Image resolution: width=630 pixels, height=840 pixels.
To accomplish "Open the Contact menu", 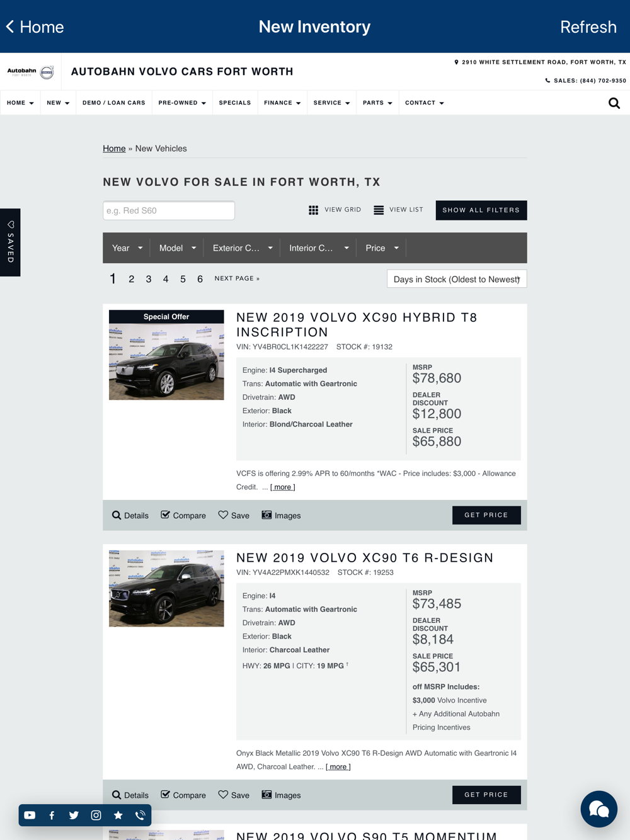I will (x=425, y=103).
